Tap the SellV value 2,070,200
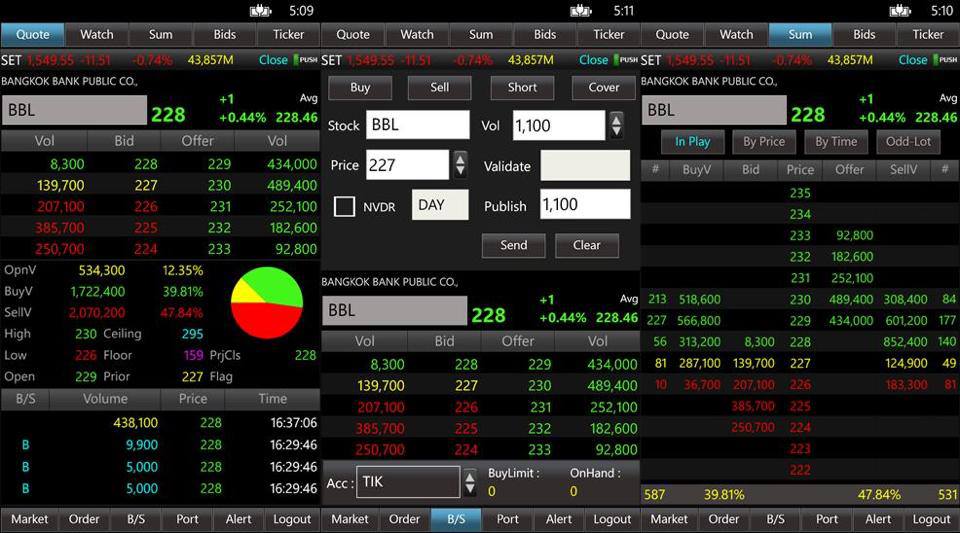Screen dimensions: 960x533 [97, 313]
